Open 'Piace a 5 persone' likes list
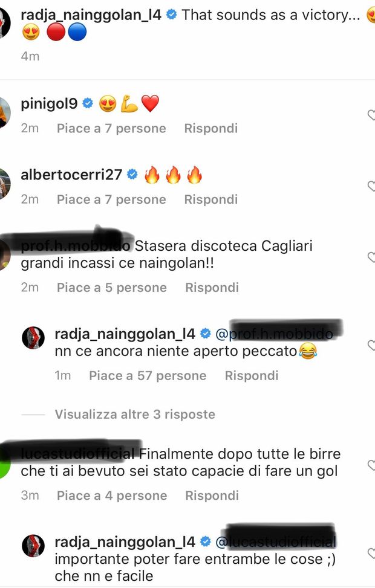The width and height of the screenshot is (375, 588). (112, 288)
